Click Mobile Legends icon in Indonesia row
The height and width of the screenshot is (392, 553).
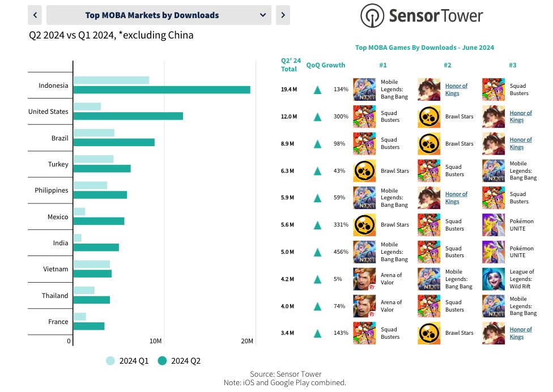[364, 90]
